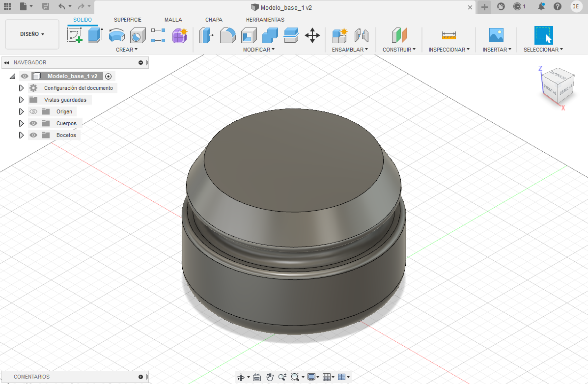This screenshot has width=588, height=384.
Task: Expand the Vistas guardadas node
Action: 22,100
